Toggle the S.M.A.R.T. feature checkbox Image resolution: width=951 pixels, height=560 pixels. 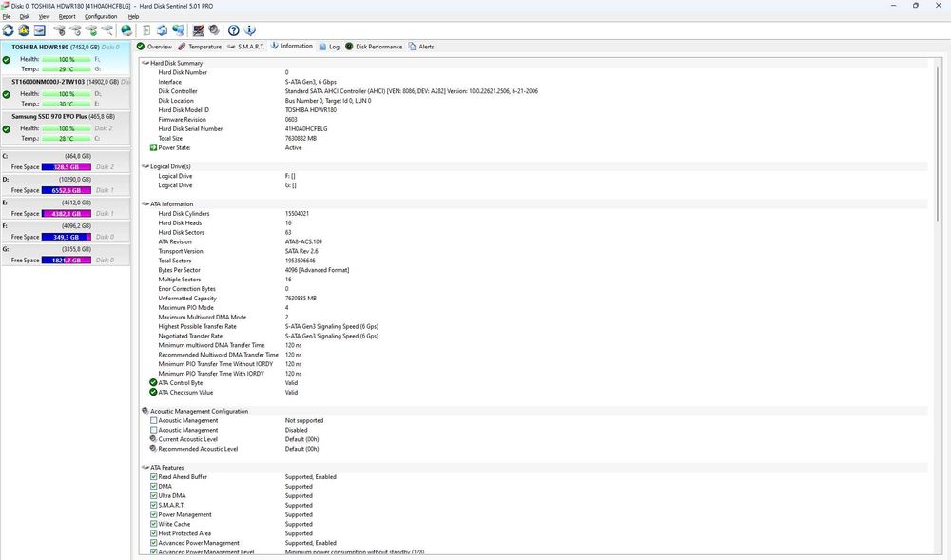tap(153, 505)
